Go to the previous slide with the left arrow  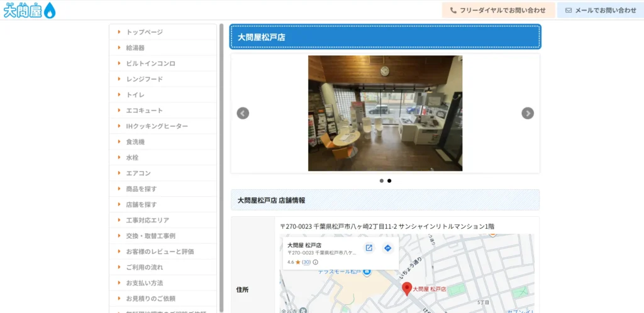[x=243, y=113]
